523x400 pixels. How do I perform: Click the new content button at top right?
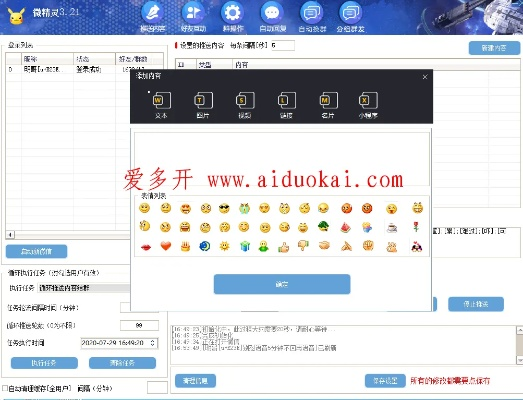494,48
